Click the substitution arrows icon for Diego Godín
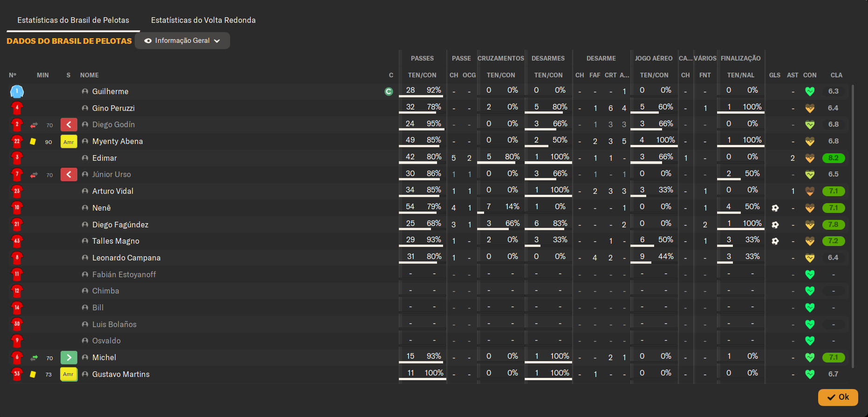This screenshot has height=417, width=868. point(34,125)
